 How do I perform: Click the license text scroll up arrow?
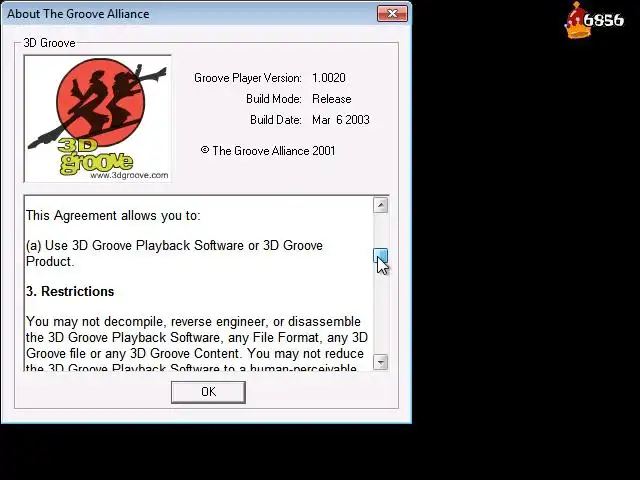380,205
